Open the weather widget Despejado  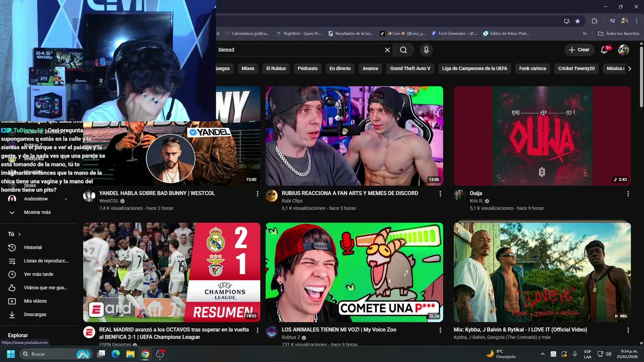(502, 354)
